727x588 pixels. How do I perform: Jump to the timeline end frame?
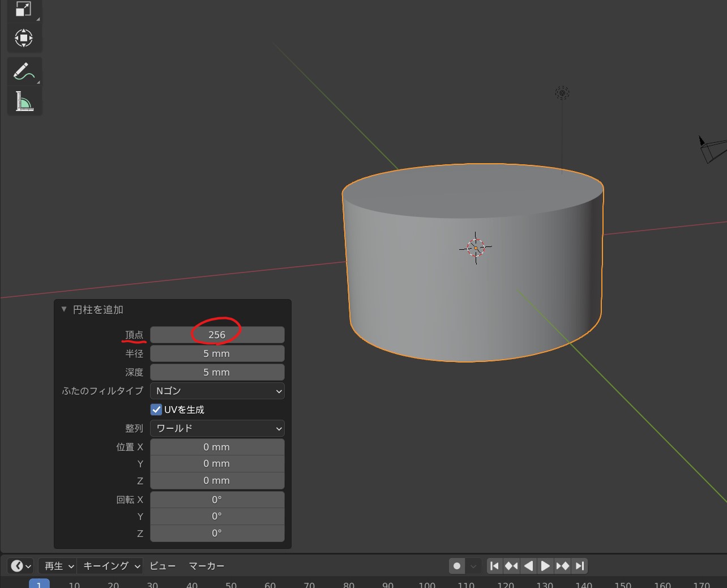[579, 566]
